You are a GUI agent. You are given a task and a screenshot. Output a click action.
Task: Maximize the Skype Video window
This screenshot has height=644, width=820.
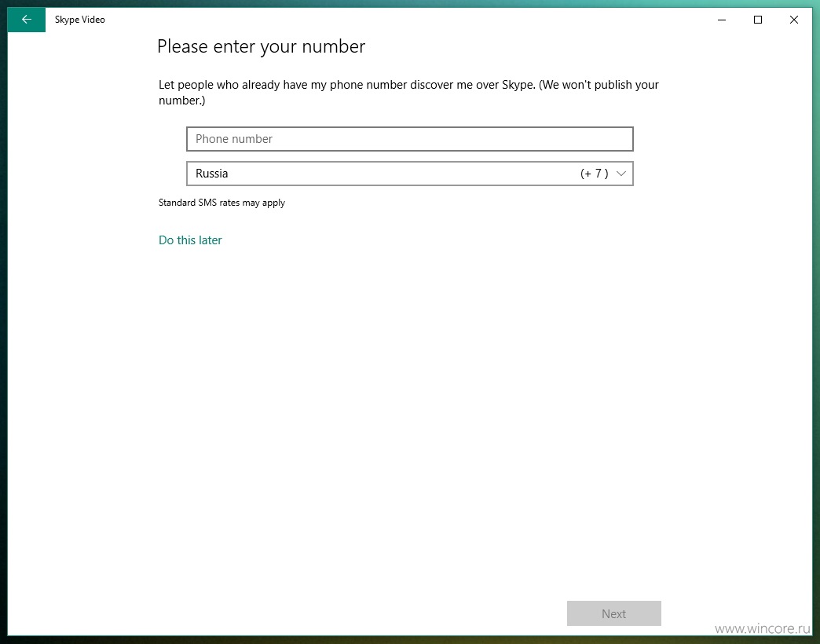[758, 20]
